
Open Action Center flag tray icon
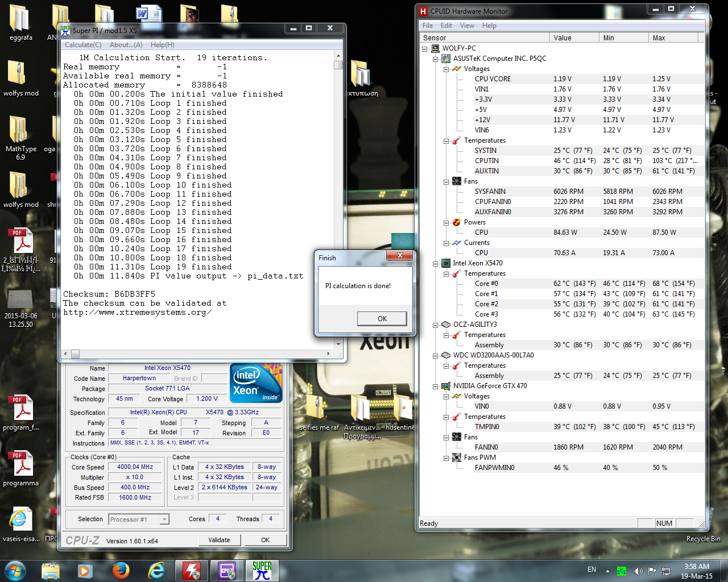pyautogui.click(x=652, y=571)
